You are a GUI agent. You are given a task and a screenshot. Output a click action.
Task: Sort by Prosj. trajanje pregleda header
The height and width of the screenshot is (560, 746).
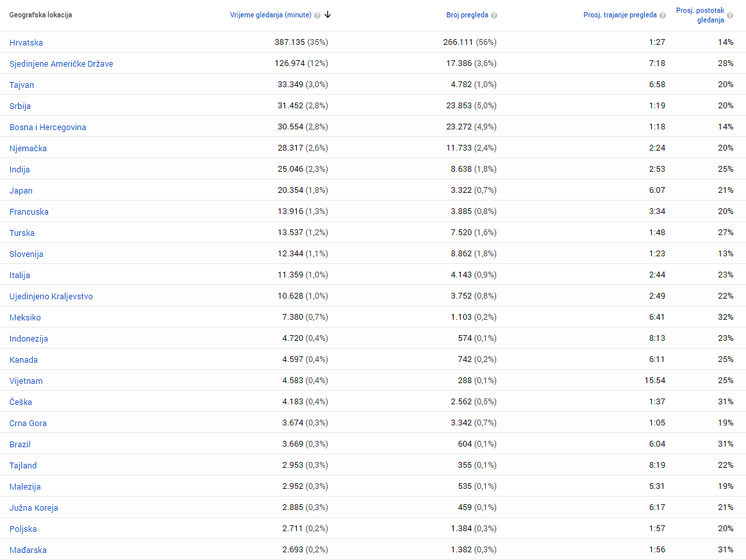(x=620, y=15)
